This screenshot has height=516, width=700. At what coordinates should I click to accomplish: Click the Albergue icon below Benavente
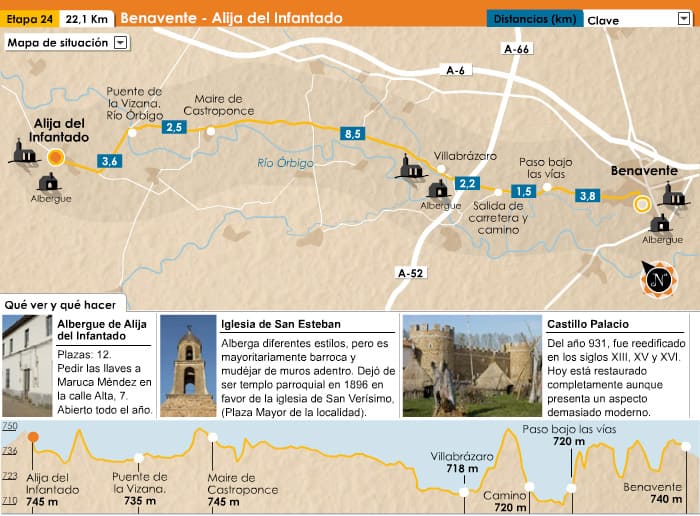point(661,223)
